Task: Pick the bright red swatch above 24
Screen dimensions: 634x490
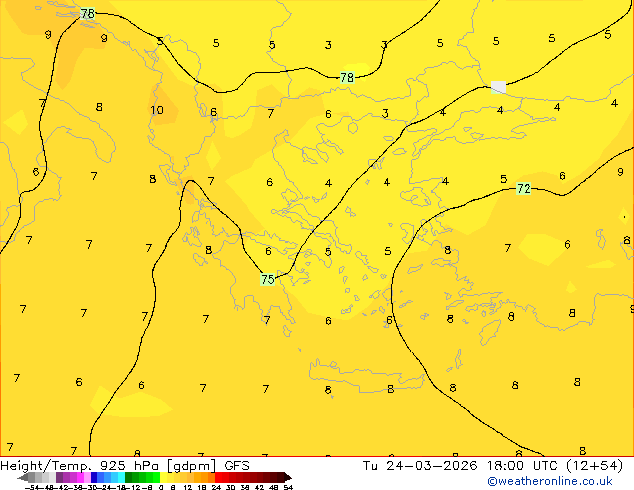Action: 218,477
